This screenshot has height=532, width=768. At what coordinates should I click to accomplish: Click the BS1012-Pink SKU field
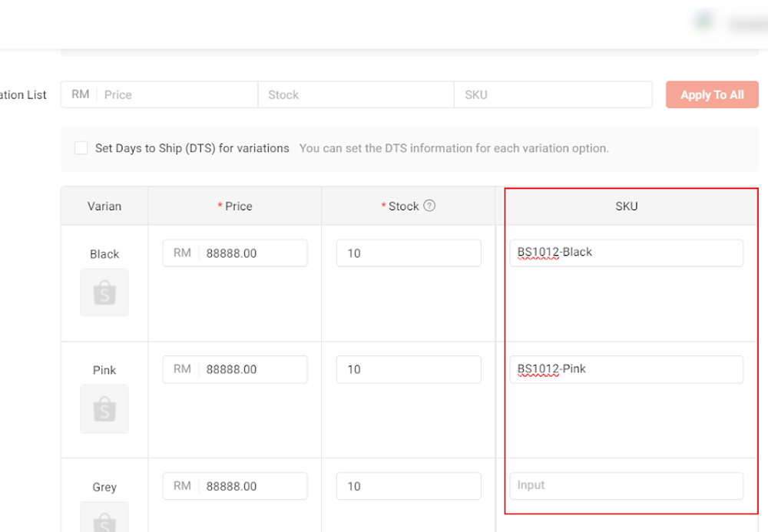click(x=626, y=369)
